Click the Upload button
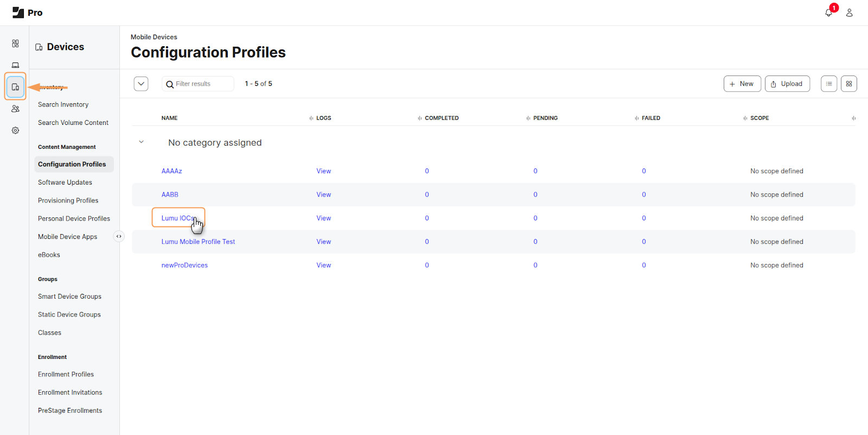Viewport: 868px width, 435px height. coord(787,84)
